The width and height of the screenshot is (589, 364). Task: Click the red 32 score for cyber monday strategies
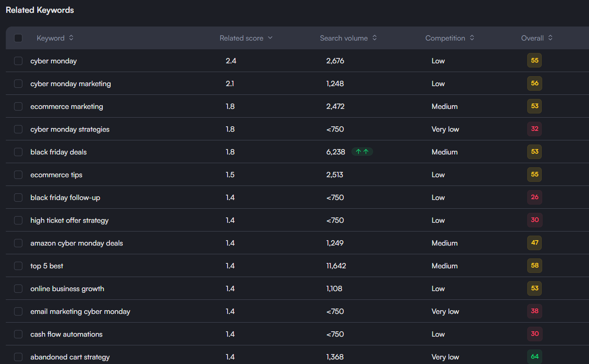tap(534, 129)
